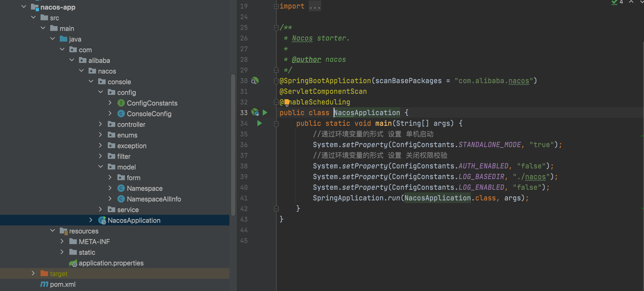
Task: Select the com package in tree
Action: (x=85, y=50)
